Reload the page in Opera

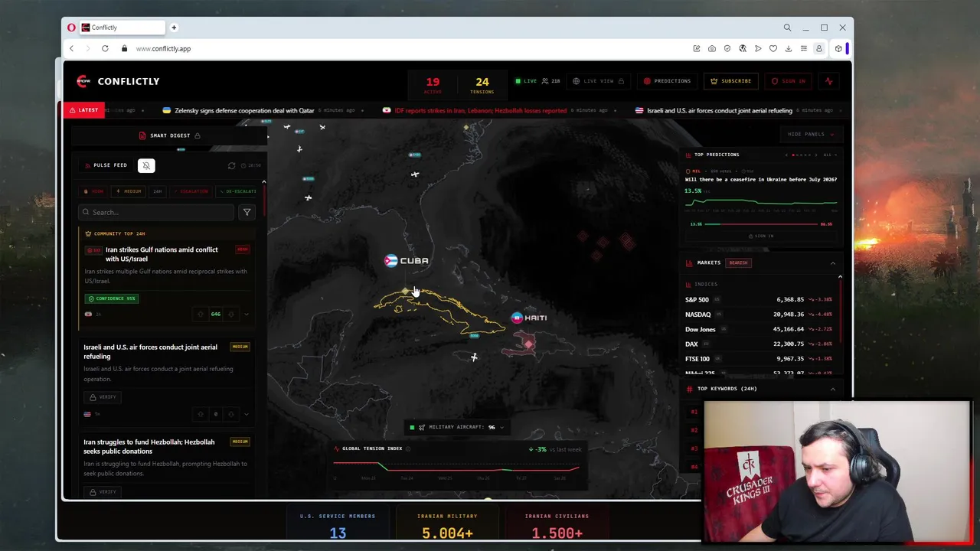click(x=105, y=48)
